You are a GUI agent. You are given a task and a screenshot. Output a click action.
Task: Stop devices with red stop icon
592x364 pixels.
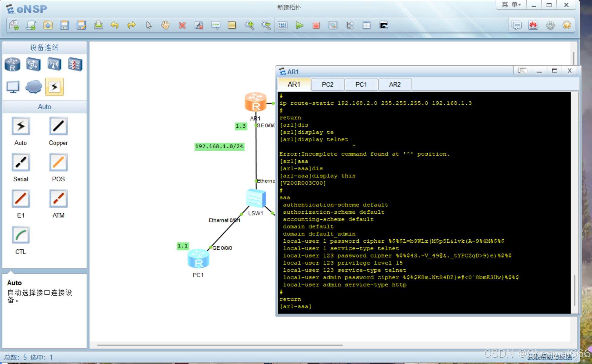tap(316, 25)
